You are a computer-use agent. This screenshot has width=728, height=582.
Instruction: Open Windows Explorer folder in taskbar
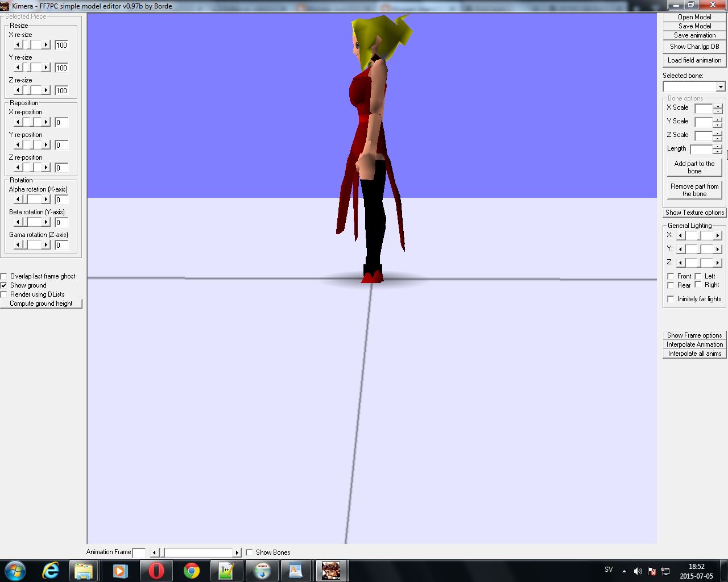tap(84, 570)
